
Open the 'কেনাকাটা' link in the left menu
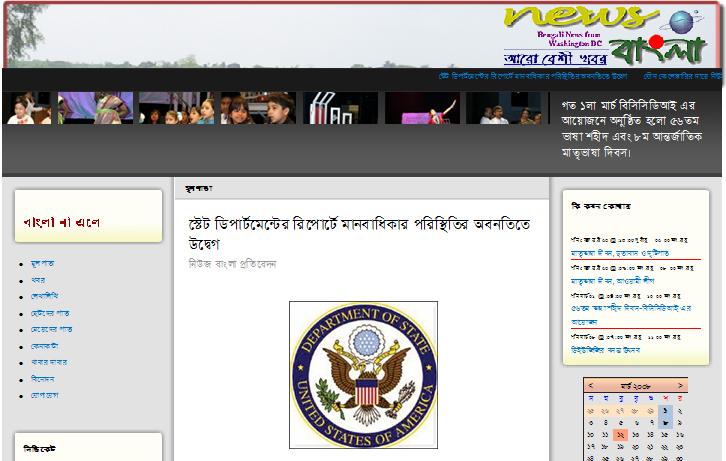point(44,346)
